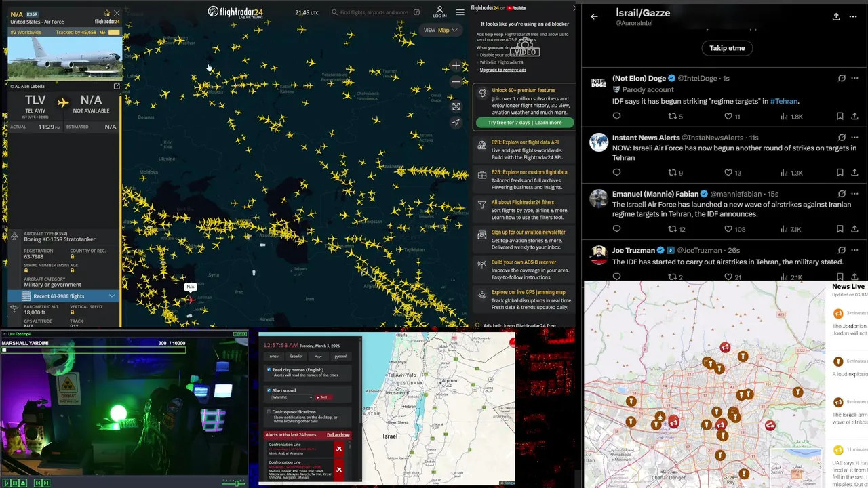The image size is (868, 488).
Task: View stats of Emanuel Fabian post 7.1K
Action: (x=791, y=229)
